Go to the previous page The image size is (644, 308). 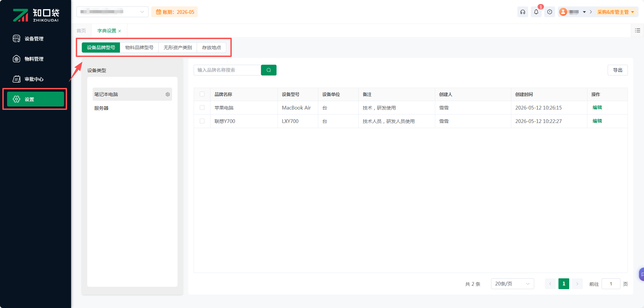point(550,284)
